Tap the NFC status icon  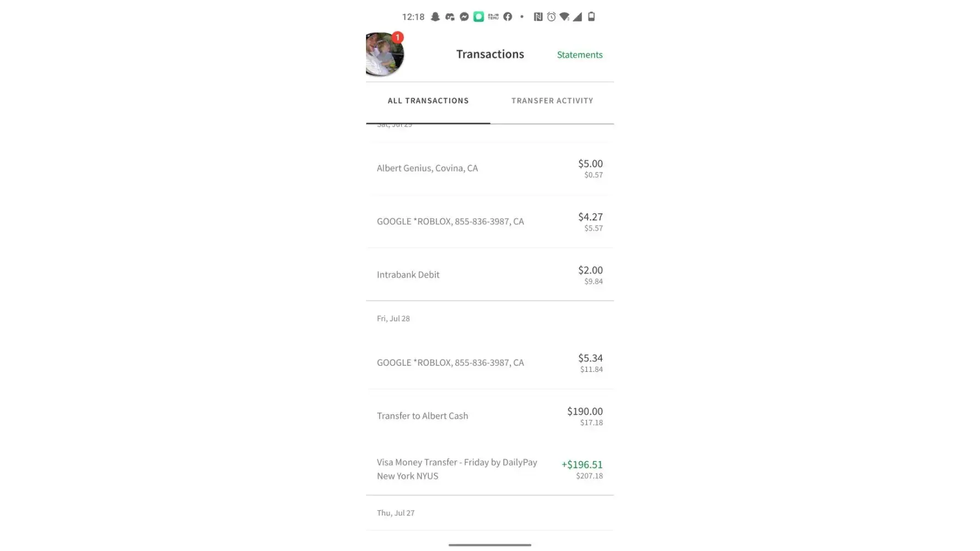[x=538, y=17]
